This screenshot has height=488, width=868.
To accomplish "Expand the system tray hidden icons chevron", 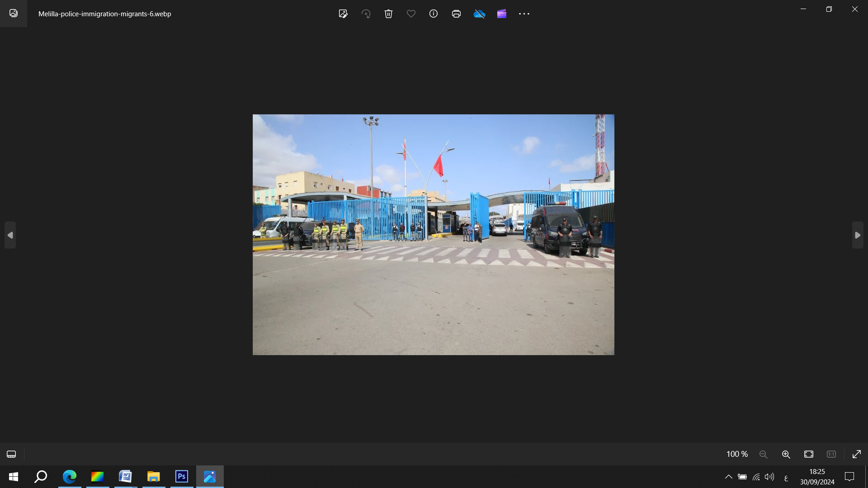I will tap(729, 477).
